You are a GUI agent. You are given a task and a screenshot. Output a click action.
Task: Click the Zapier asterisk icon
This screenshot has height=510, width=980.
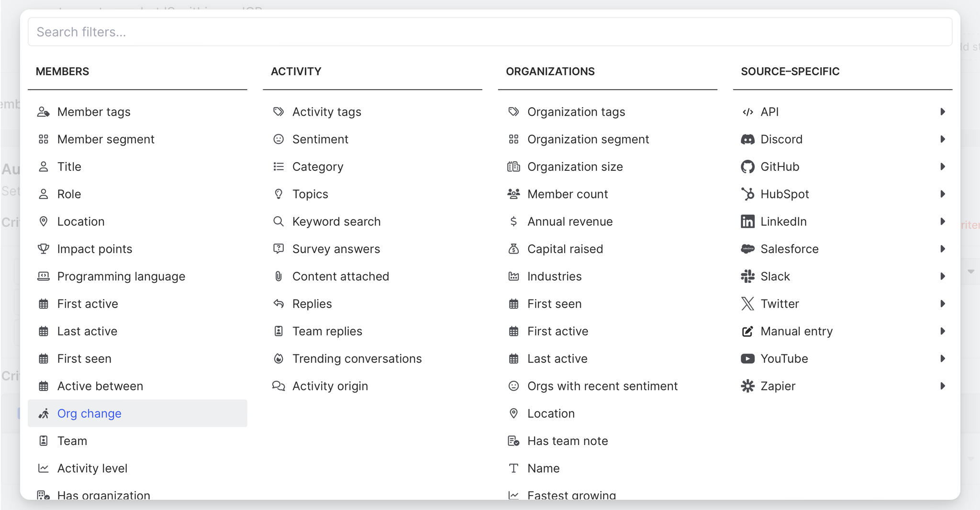coord(747,386)
